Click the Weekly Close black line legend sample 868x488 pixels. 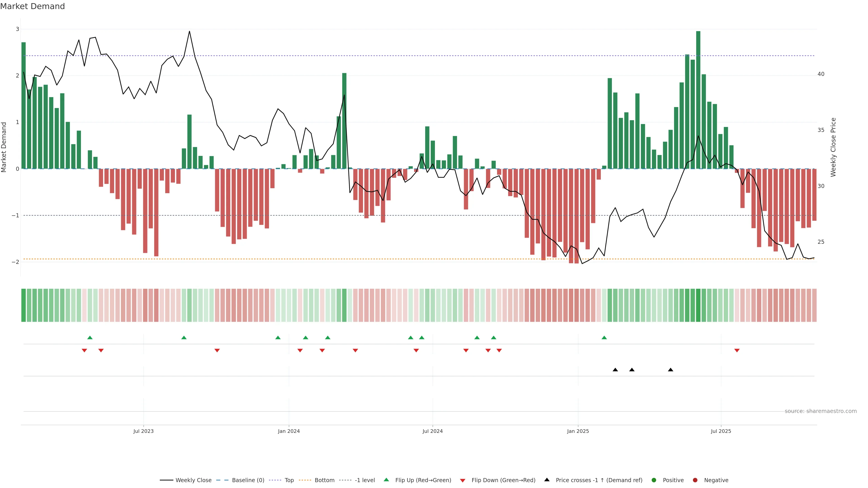[166, 480]
